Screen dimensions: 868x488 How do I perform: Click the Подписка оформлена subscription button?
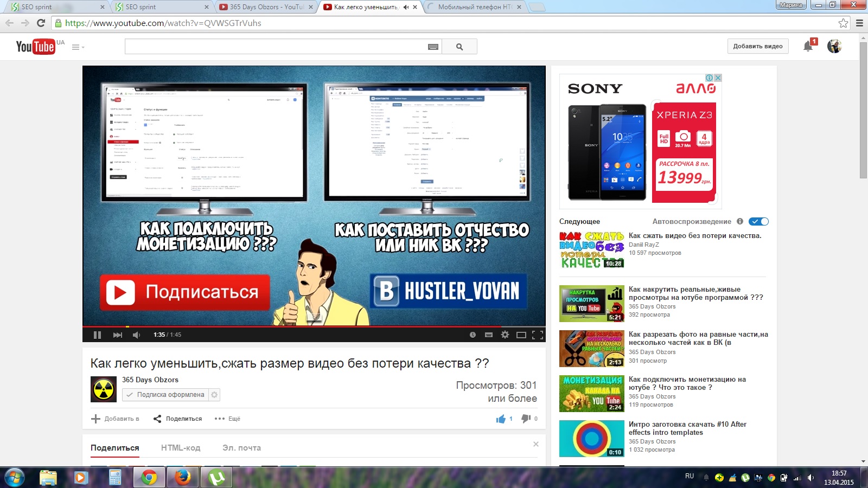coord(165,395)
